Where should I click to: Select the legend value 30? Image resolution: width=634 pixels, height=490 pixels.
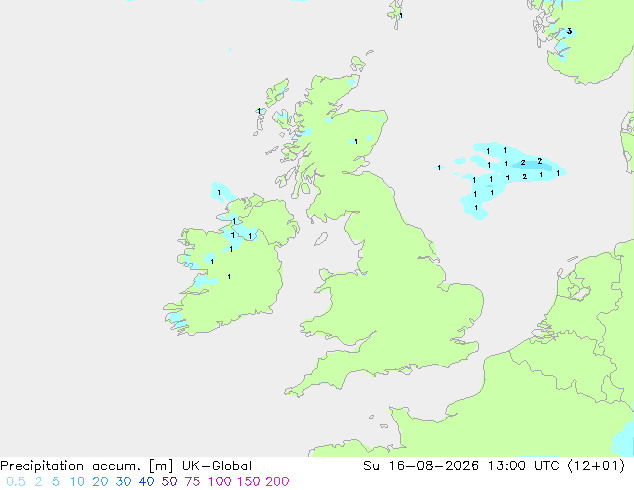point(123,482)
